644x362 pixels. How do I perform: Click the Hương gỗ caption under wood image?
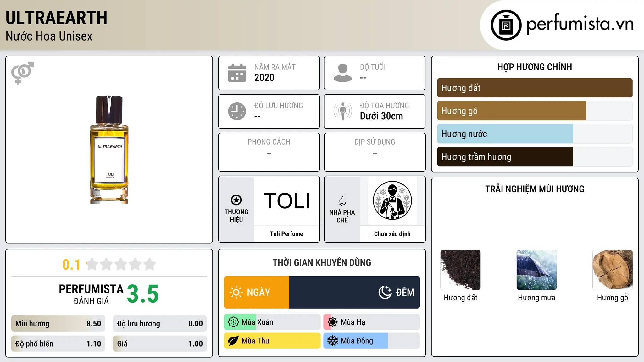click(x=613, y=298)
